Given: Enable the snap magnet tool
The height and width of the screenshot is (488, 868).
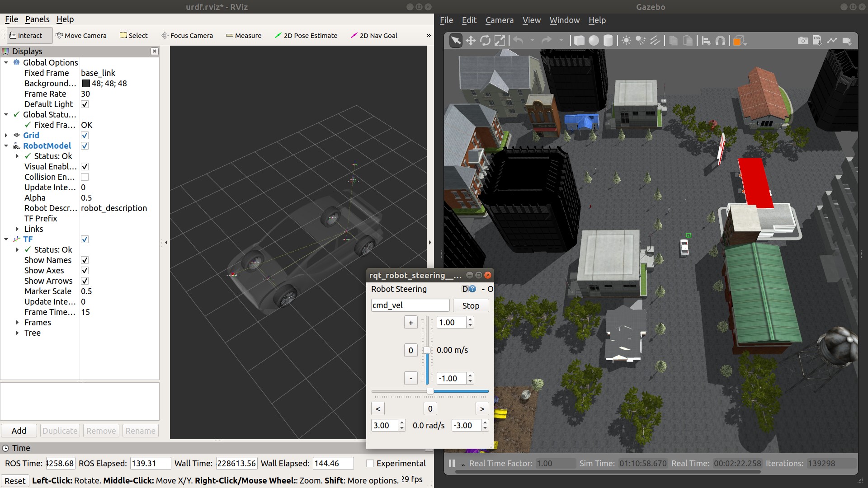Looking at the screenshot, I should pyautogui.click(x=721, y=41).
